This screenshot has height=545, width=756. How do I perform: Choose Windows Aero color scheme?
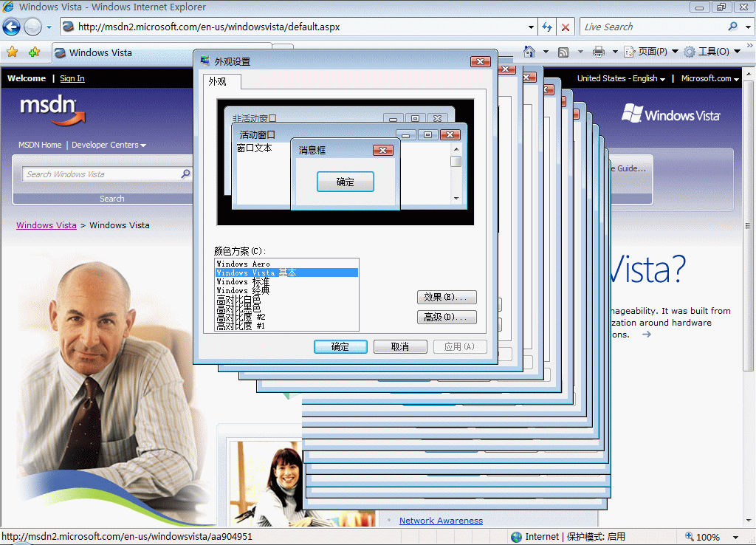[x=286, y=264]
